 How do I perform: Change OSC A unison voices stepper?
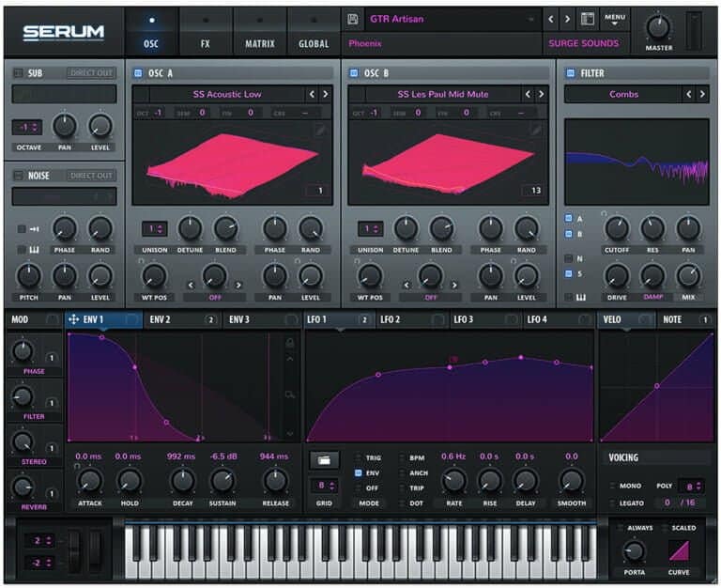pyautogui.click(x=155, y=228)
